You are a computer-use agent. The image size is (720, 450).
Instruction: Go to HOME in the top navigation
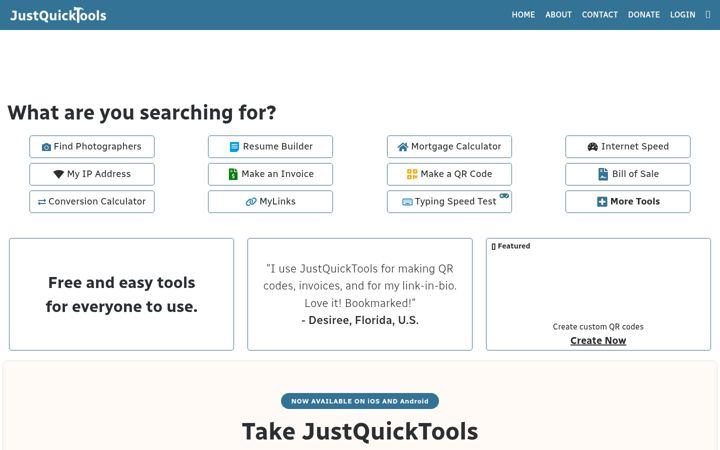(x=523, y=15)
